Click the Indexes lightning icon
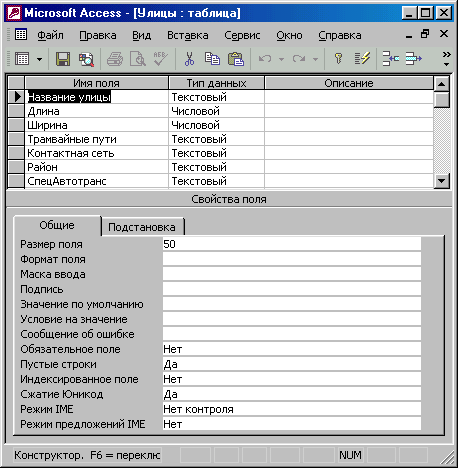 pyautogui.click(x=362, y=59)
